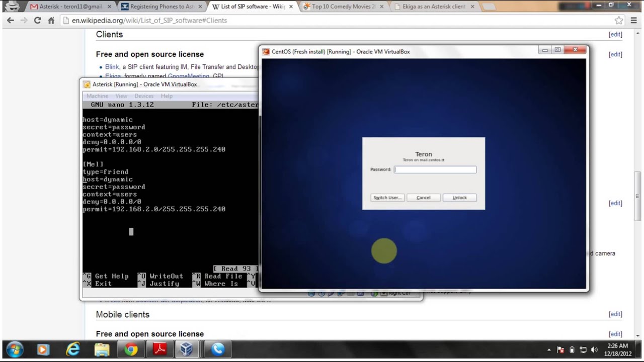This screenshot has height=362, width=644.
Task: Click the Action Center flag icon
Action: (560, 350)
